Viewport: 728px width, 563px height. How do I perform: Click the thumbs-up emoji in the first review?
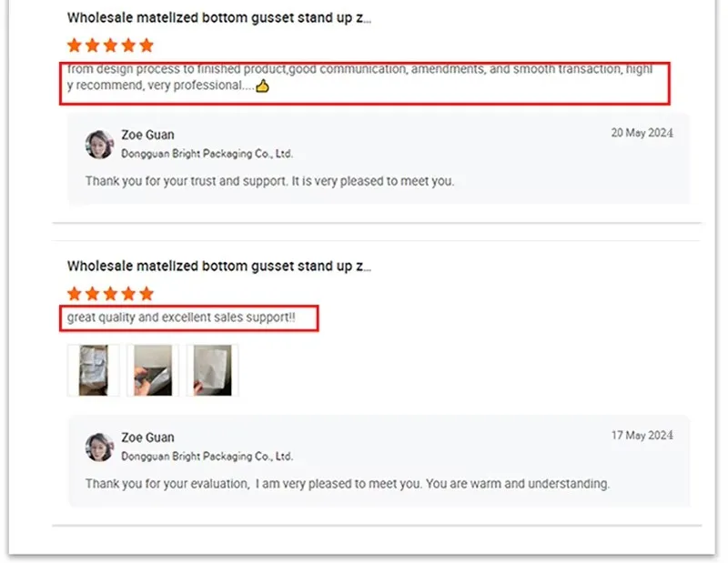point(262,85)
